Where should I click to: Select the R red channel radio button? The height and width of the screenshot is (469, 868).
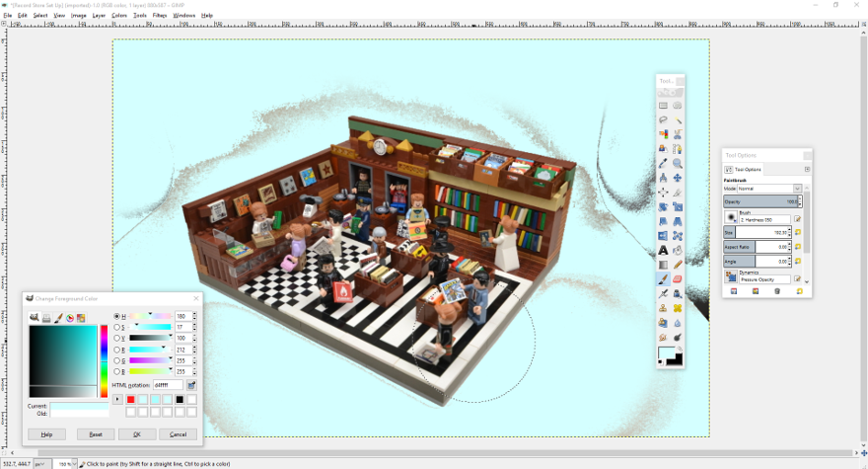pos(117,350)
